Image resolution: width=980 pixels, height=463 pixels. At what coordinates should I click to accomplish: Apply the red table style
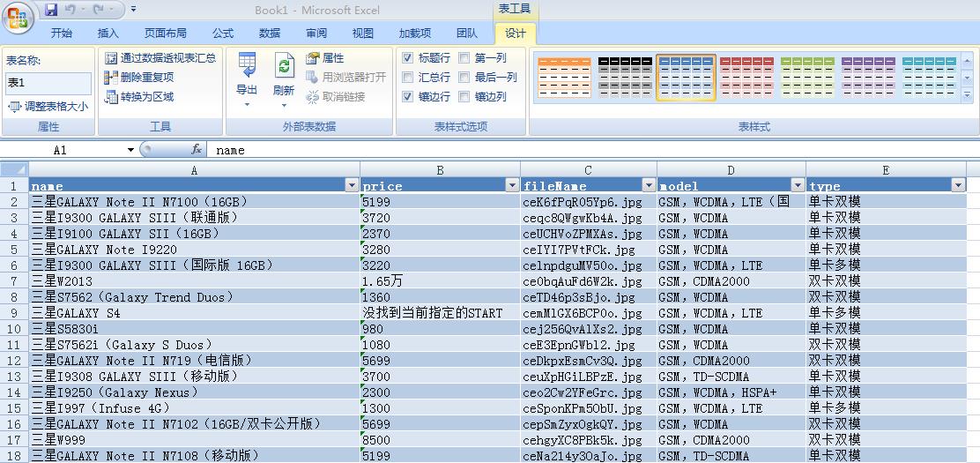click(746, 78)
